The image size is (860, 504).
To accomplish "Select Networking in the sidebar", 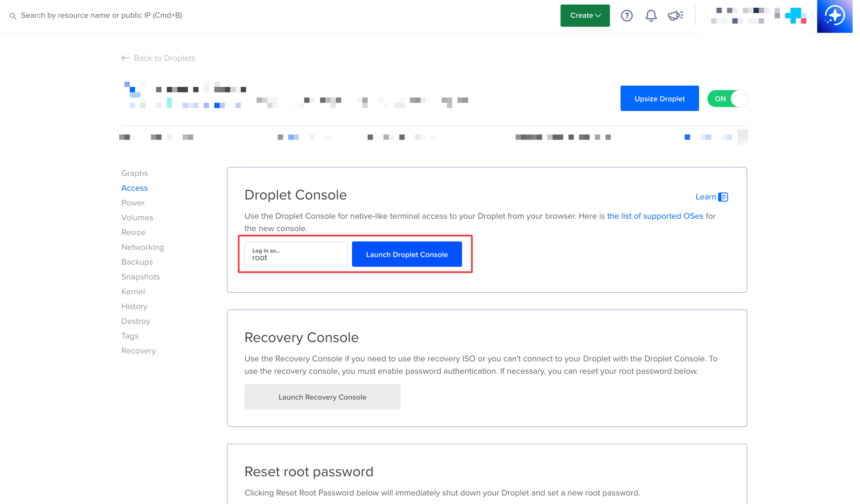I will 142,247.
